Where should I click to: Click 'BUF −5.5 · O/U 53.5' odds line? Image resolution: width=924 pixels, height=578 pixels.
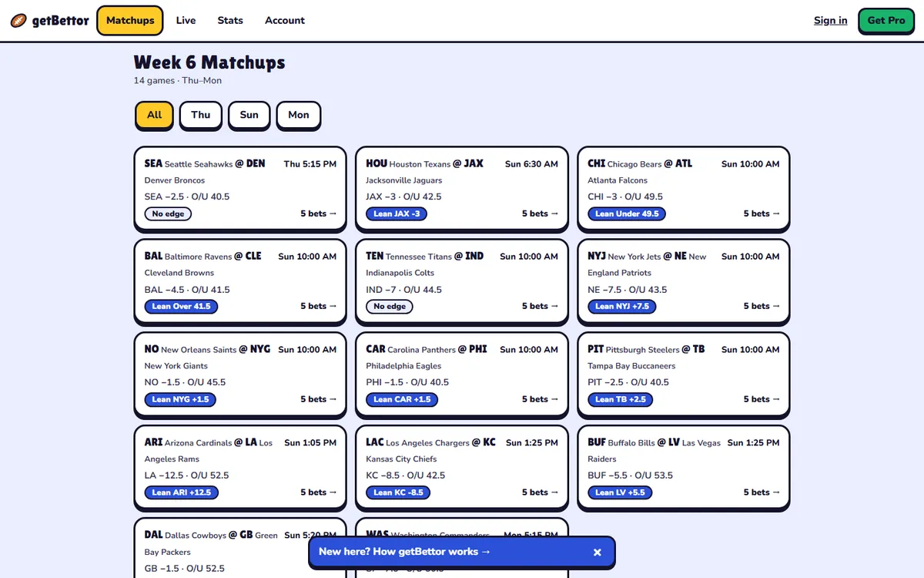click(631, 476)
